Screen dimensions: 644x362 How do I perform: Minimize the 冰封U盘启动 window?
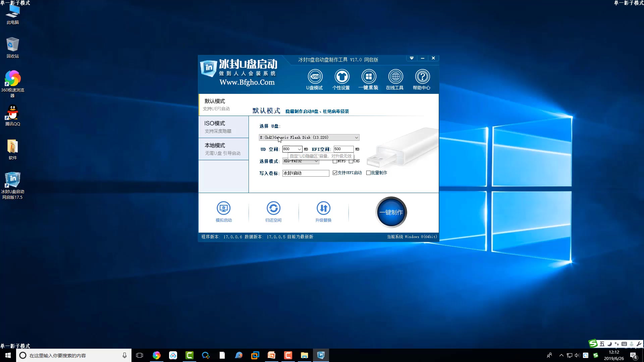click(423, 58)
